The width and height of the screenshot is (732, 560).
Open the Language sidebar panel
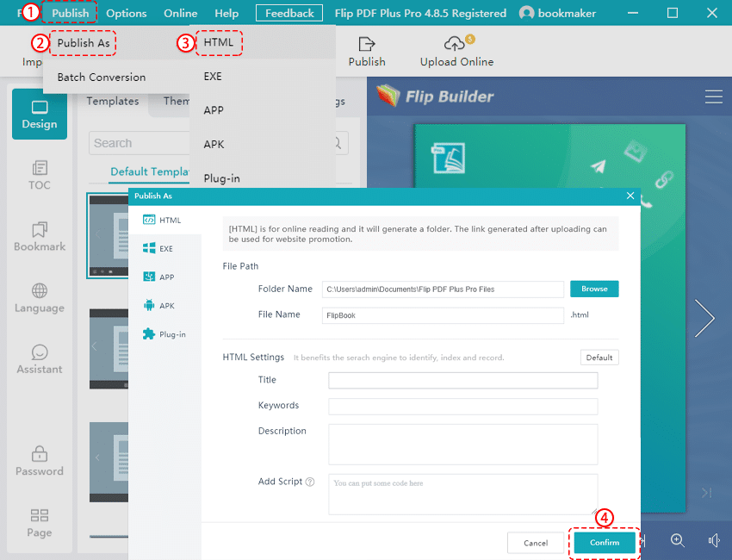click(40, 298)
